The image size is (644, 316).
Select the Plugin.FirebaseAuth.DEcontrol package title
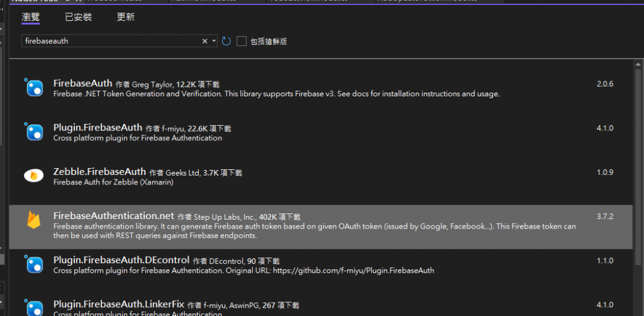[121, 260]
